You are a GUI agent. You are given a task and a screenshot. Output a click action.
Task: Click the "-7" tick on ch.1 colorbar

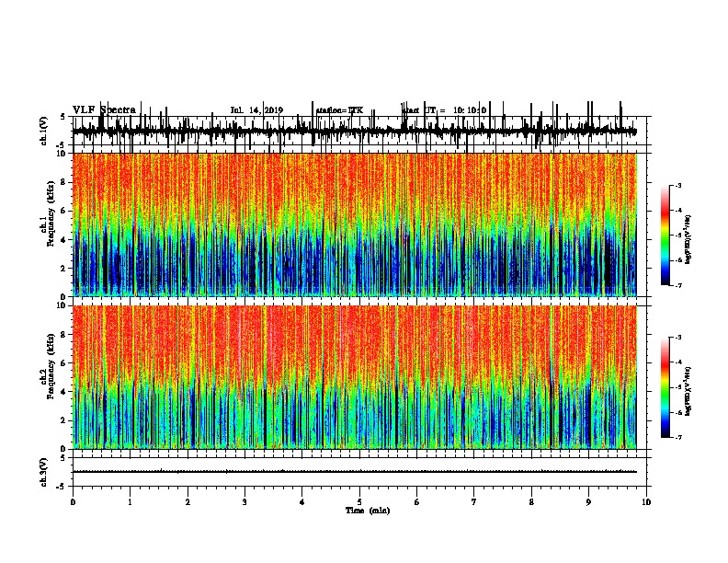point(677,285)
